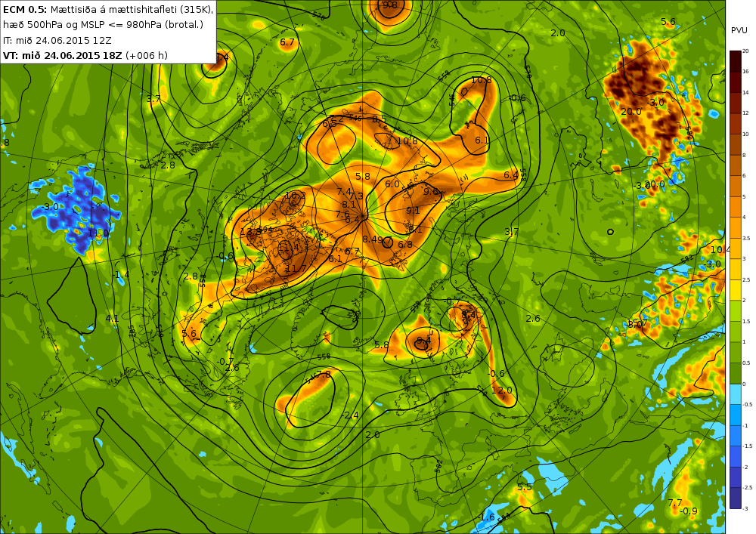This screenshot has height=534, width=756.
Task: Click the -1.5 tick label on the color scale
Action: point(748,446)
